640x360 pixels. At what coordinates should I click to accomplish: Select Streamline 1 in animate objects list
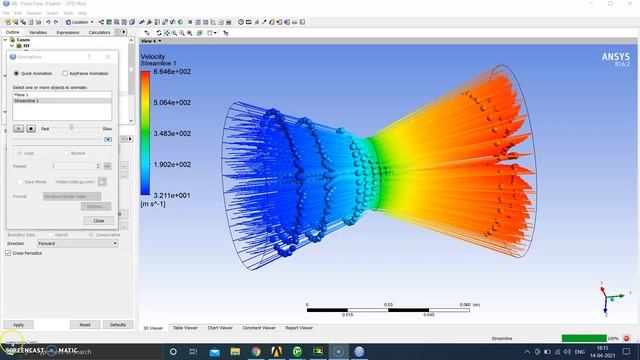pyautogui.click(x=62, y=100)
